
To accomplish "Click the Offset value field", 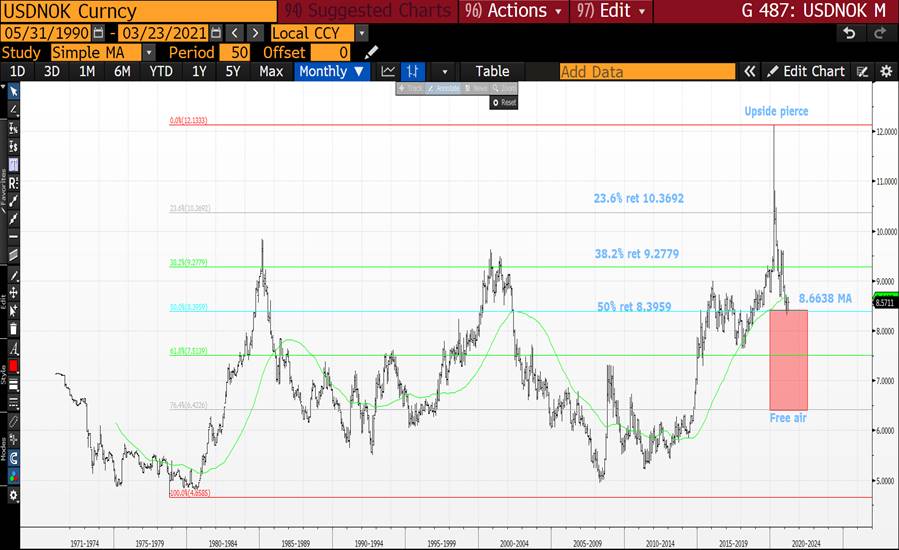I will (330, 53).
